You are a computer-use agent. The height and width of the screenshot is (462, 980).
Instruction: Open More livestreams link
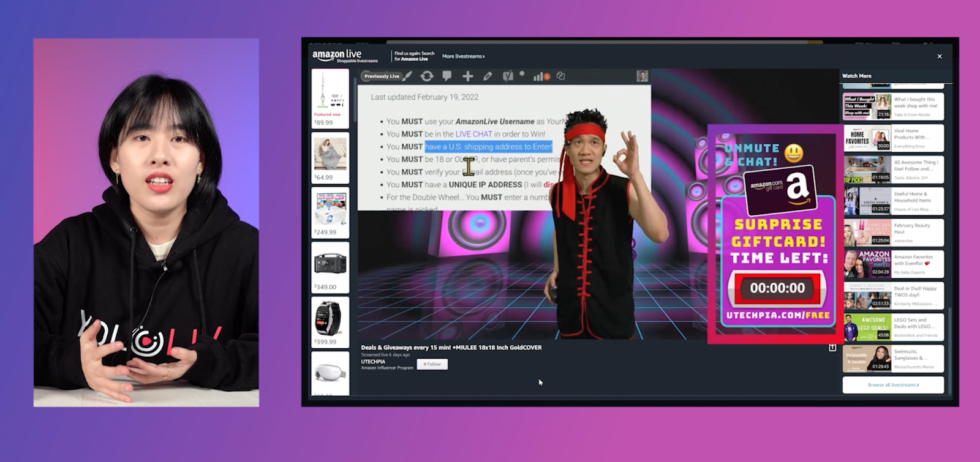pos(464,56)
